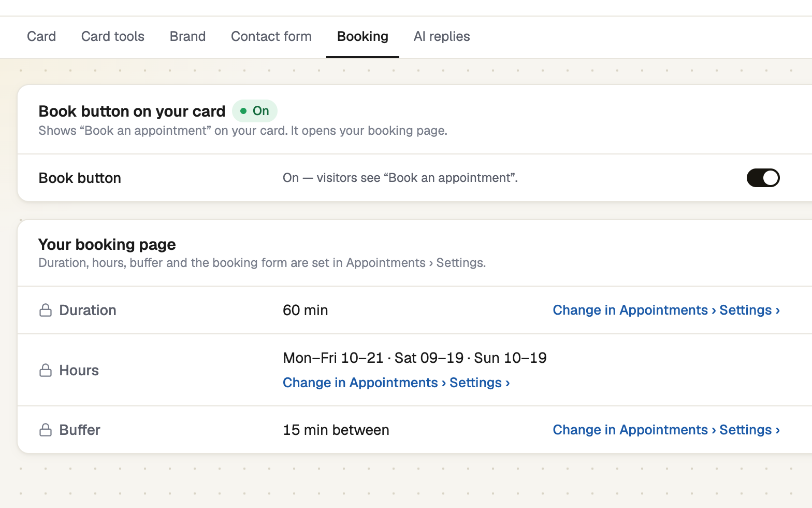The height and width of the screenshot is (508, 812).
Task: Click the lock icon beside Duration
Action: [46, 310]
